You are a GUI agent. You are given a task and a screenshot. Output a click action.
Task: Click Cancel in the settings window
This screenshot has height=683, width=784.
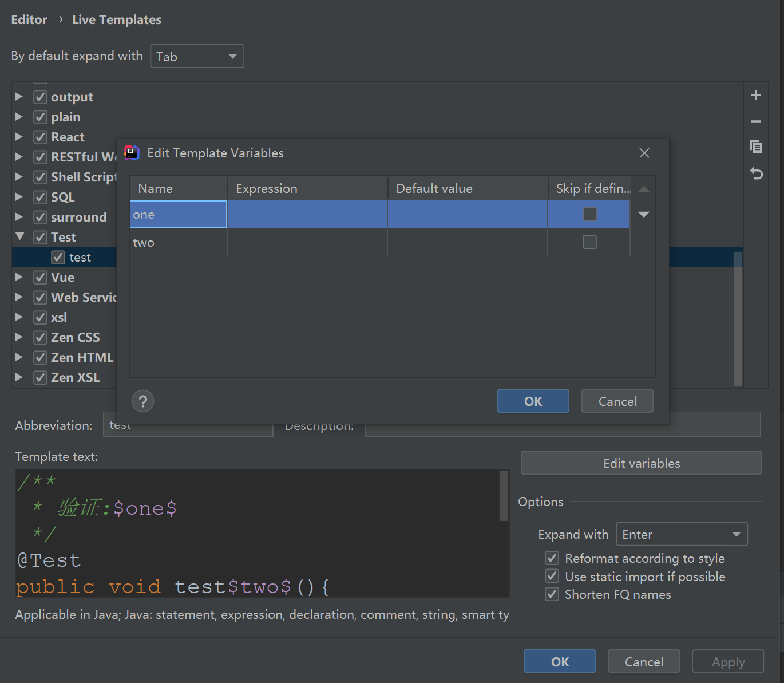pos(644,662)
